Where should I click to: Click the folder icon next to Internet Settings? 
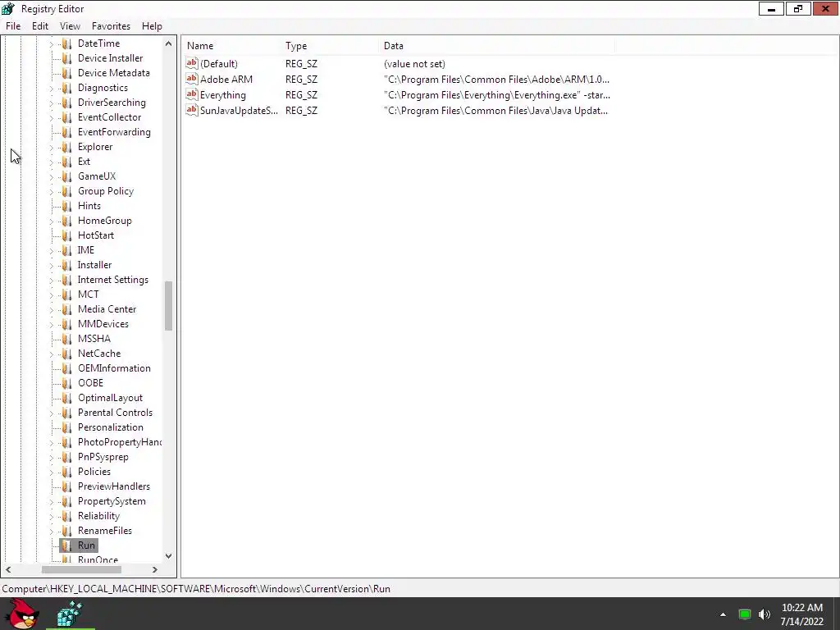[67, 280]
